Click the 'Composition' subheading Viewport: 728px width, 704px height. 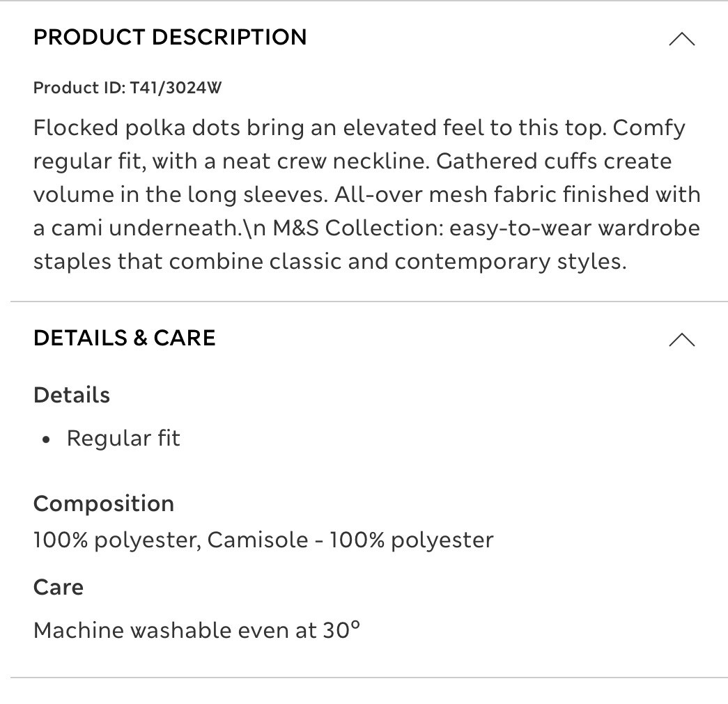104,503
